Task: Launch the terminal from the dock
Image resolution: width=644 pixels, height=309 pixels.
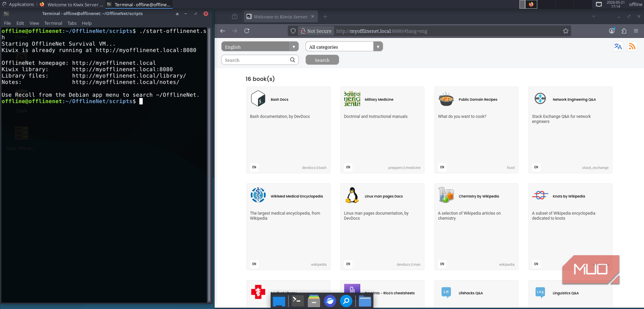Action: coord(298,301)
